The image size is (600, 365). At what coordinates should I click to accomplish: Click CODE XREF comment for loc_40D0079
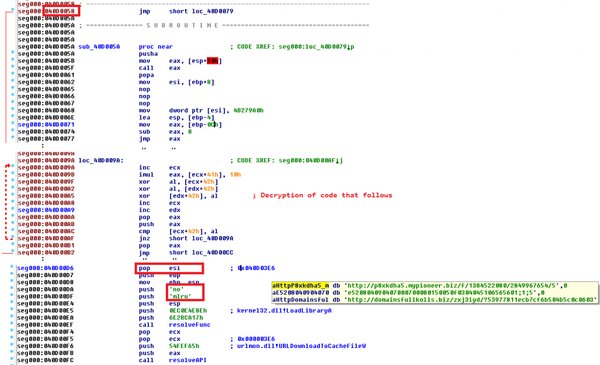292,47
